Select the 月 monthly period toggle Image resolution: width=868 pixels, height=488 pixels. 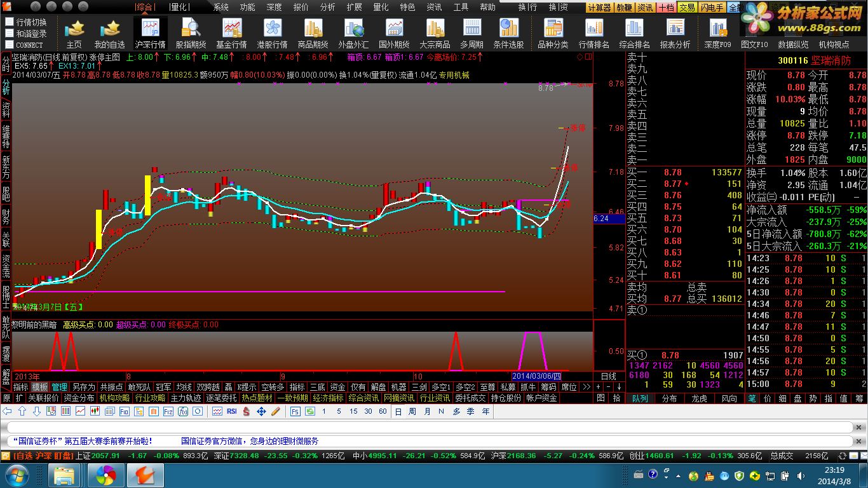(427, 412)
